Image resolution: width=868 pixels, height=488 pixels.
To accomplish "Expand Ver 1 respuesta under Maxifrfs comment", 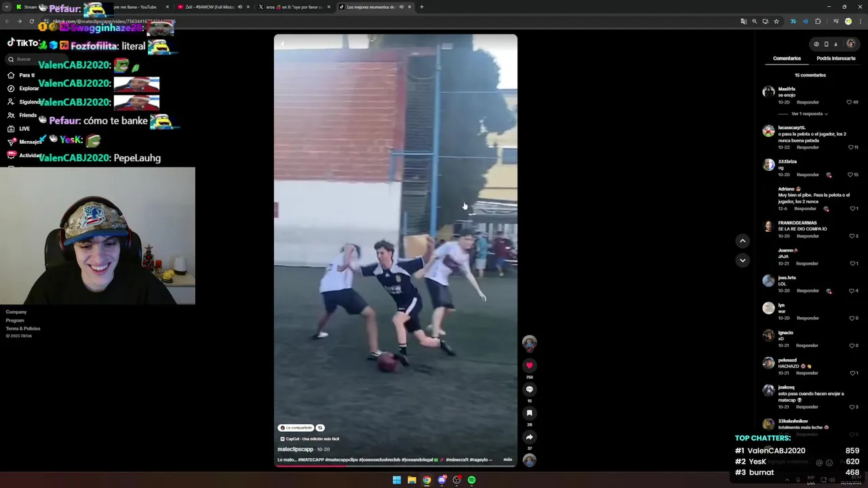I will (809, 114).
